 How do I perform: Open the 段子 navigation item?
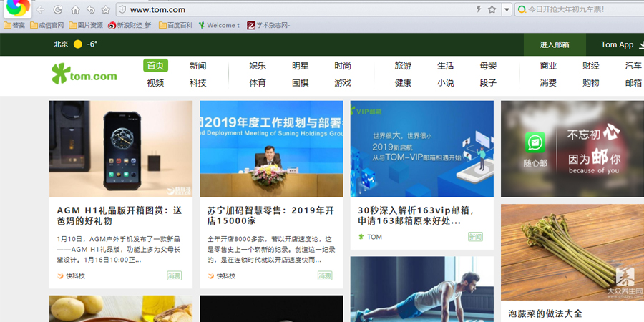tap(488, 83)
